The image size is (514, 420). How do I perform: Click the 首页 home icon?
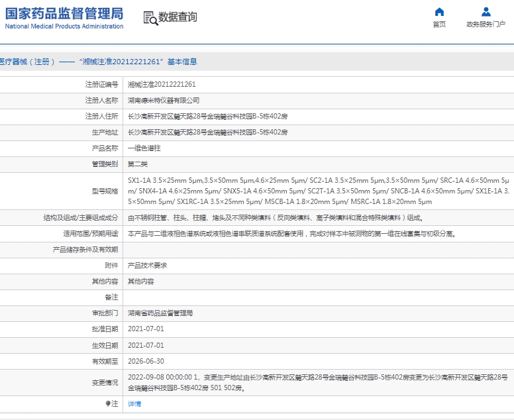439,12
